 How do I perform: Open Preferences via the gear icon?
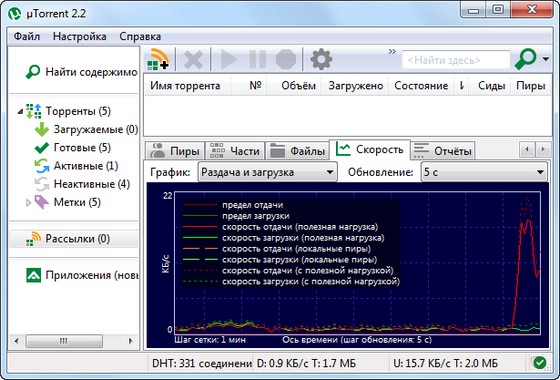321,59
